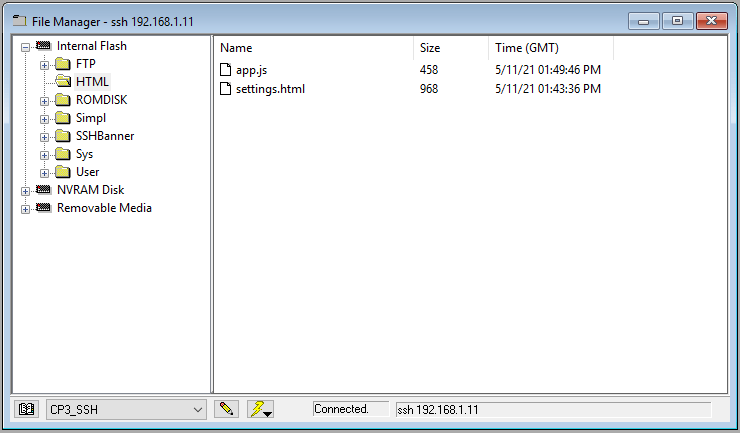740x433 pixels.
Task: Click the address book icon in bottom bar
Action: 27,409
